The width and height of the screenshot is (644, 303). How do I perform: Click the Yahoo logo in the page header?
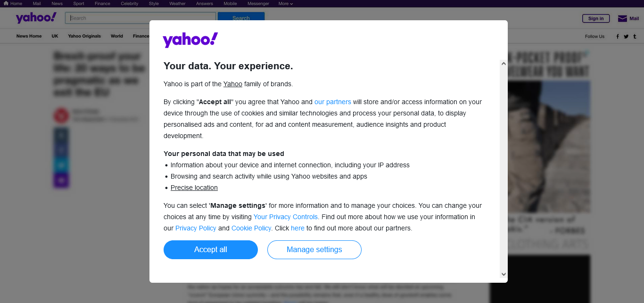(x=36, y=18)
